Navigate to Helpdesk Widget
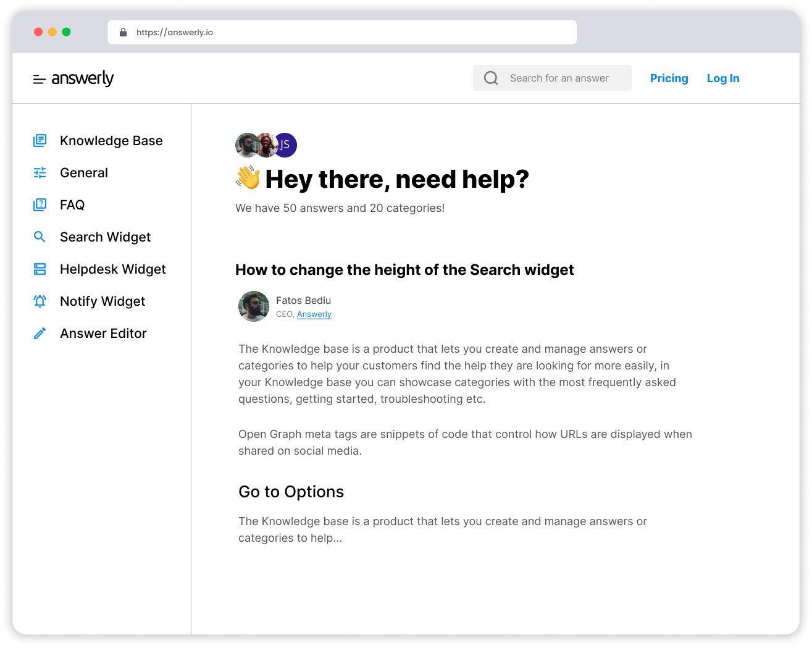This screenshot has width=812, height=648. tap(113, 269)
